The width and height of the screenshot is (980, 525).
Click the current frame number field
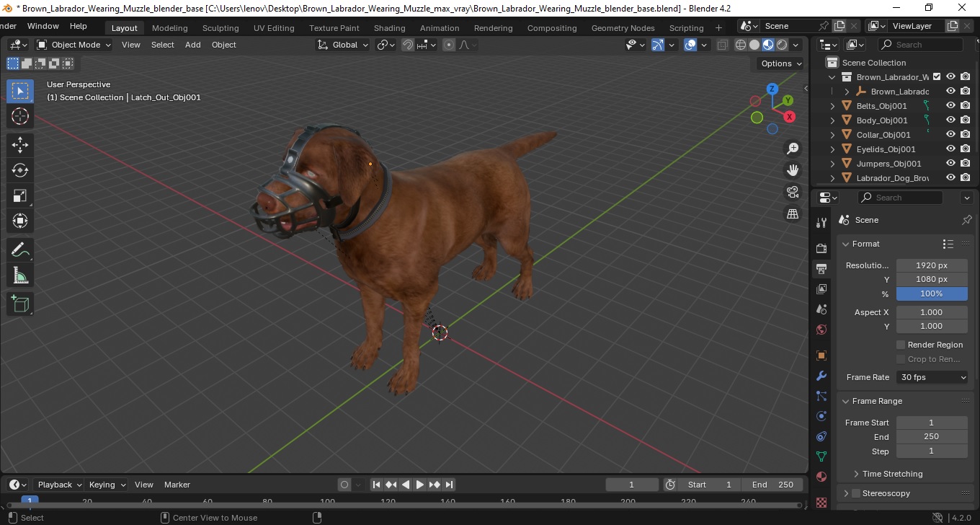pos(632,485)
